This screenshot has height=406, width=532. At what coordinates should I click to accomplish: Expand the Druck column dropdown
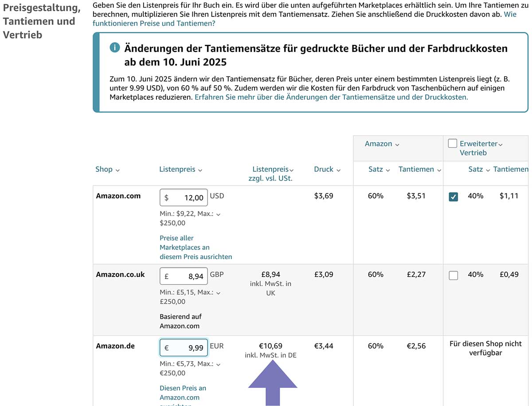[338, 170]
